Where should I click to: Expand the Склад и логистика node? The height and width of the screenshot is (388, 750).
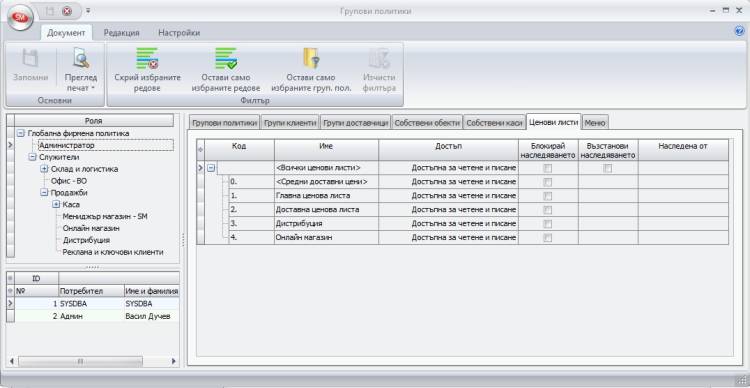[x=44, y=169]
